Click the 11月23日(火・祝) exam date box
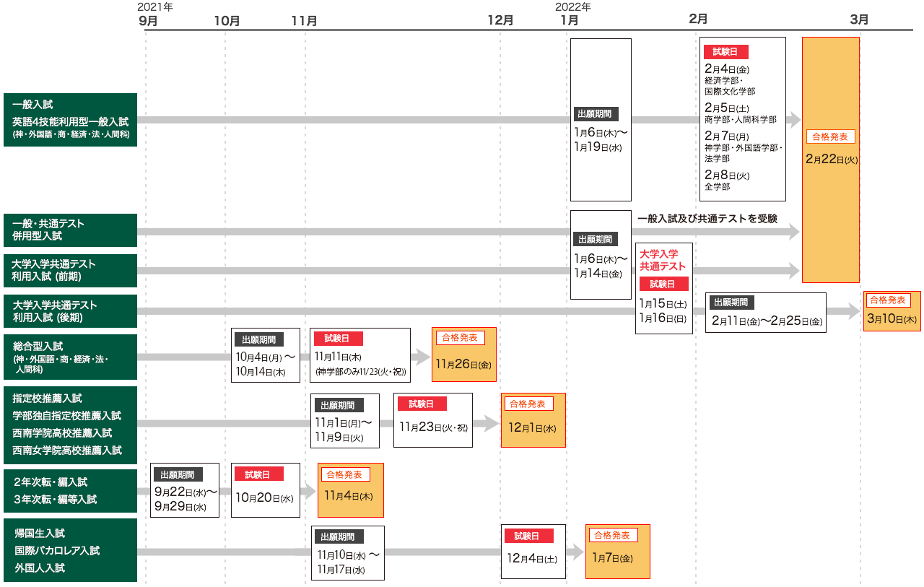The image size is (924, 587). coord(433,420)
